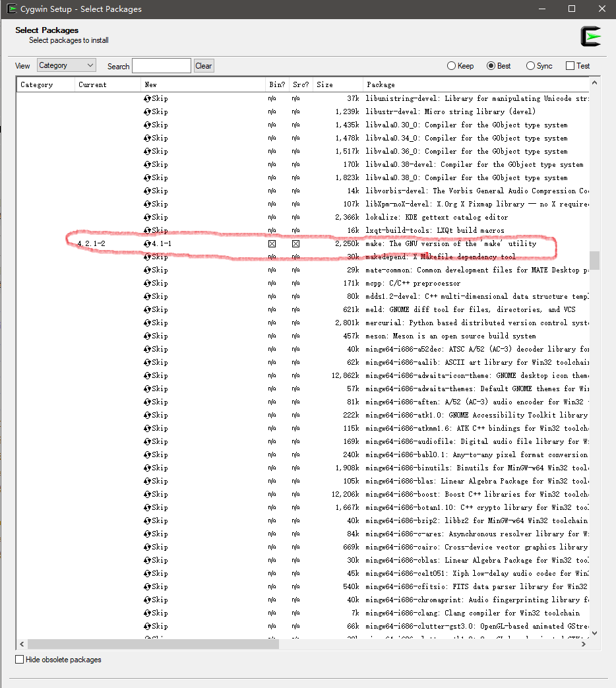616x688 pixels.
Task: Click the horizontal scrollbar thumb
Action: [153, 644]
